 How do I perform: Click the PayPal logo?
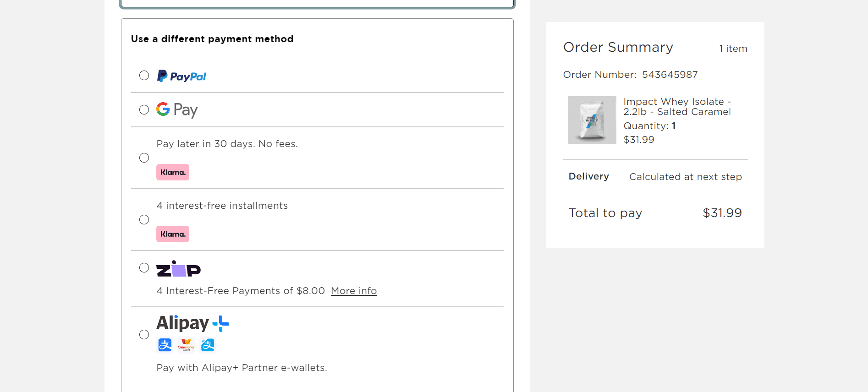pyautogui.click(x=181, y=76)
